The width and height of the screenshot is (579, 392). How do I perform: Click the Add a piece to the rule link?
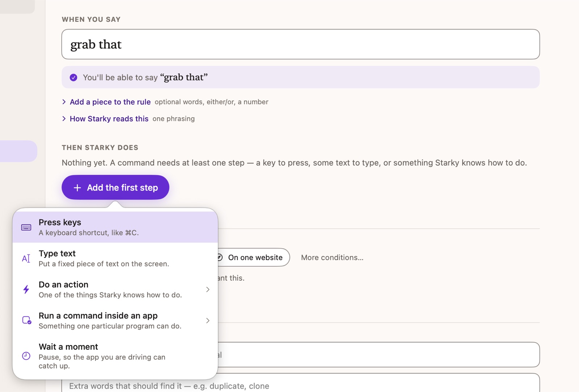point(110,102)
